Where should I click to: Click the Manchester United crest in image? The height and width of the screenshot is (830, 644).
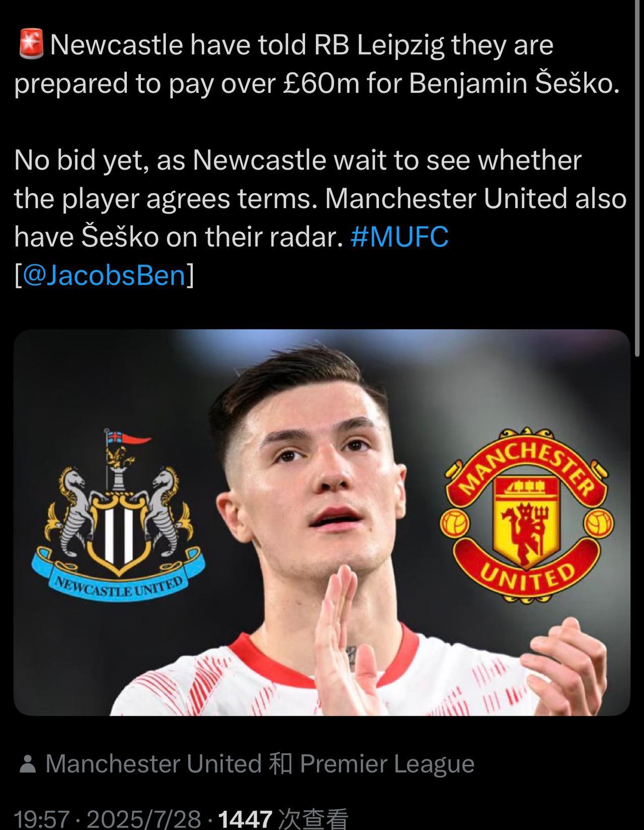[527, 514]
